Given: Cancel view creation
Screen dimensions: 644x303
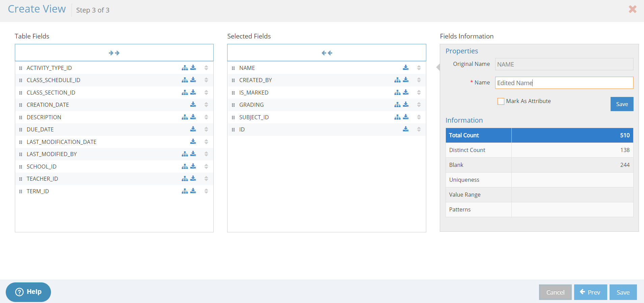Looking at the screenshot, I should 555,292.
